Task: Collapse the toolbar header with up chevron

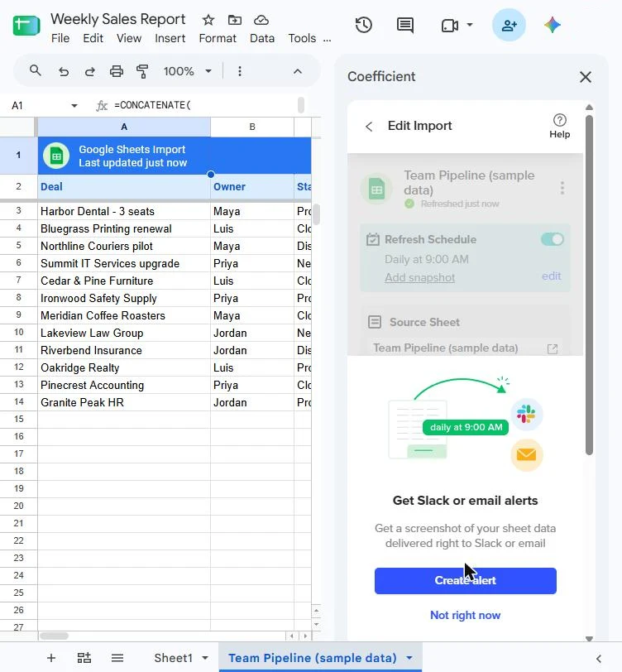Action: coord(297,71)
